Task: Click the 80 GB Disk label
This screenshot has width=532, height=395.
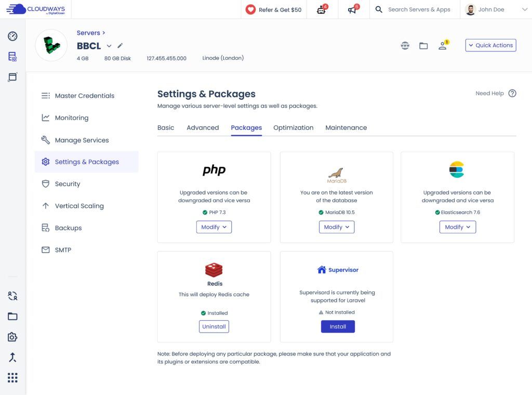Action: click(117, 58)
